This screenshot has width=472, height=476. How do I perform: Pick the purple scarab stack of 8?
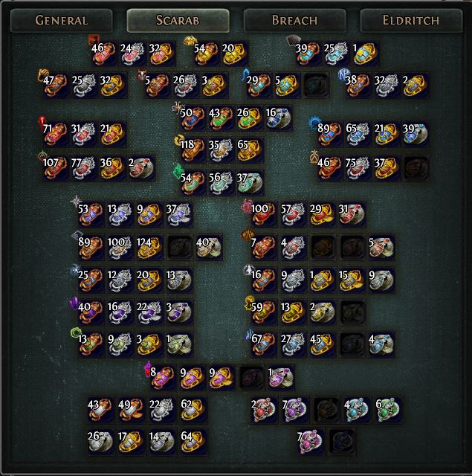pos(163,377)
